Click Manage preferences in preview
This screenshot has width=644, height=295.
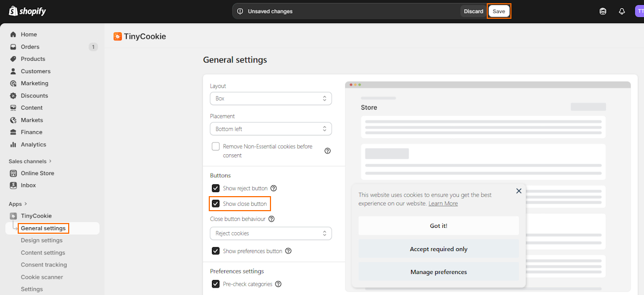438,272
